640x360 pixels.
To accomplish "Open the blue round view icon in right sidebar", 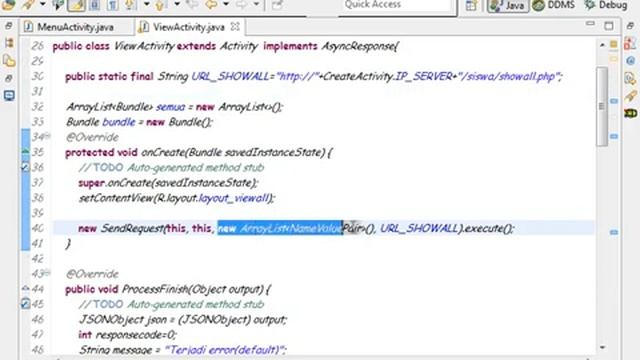I will click(631, 61).
